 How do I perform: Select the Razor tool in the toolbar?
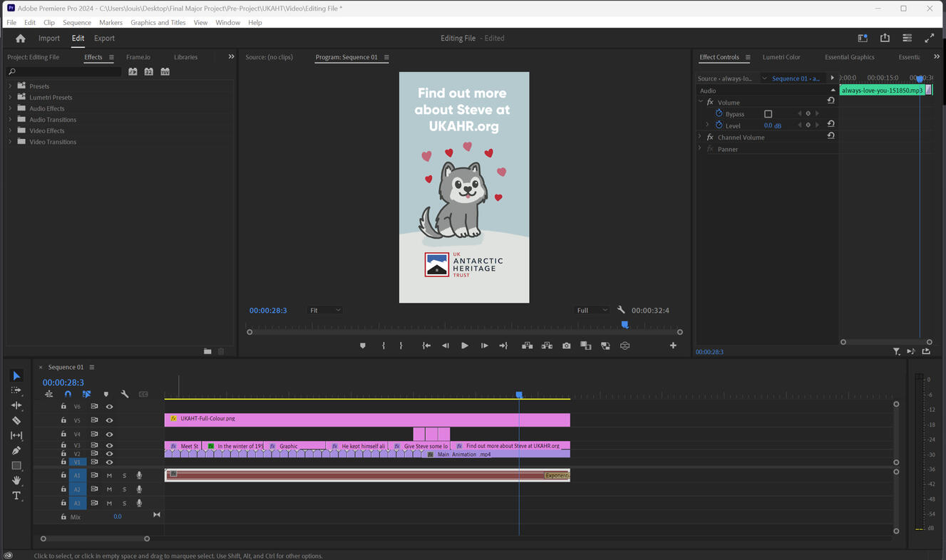click(16, 420)
